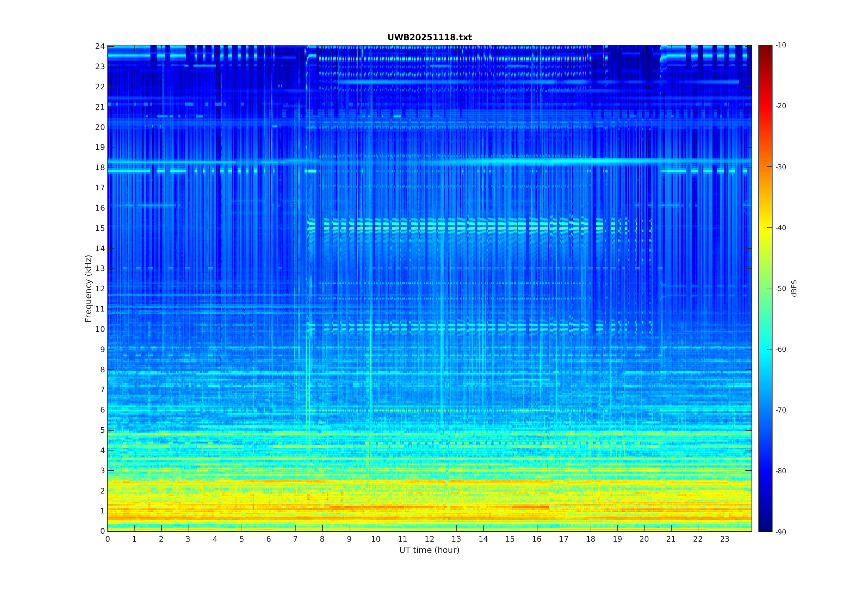Click the 23 tick on the time axis

click(724, 539)
